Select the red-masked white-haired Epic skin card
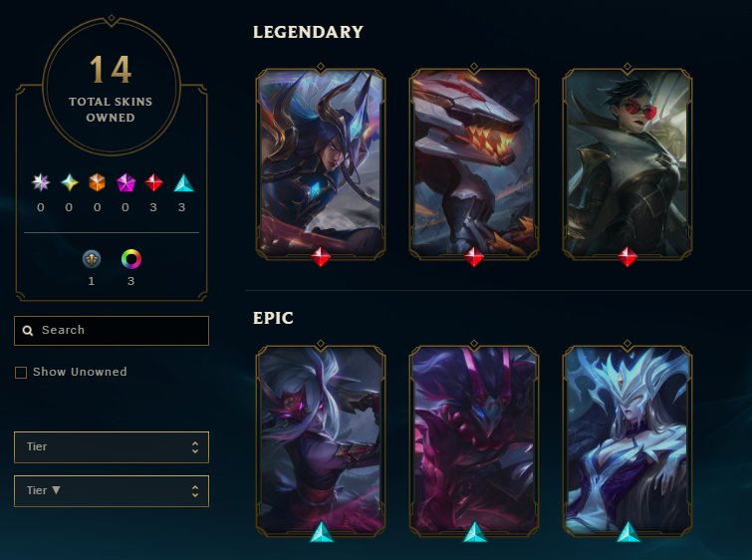The height and width of the screenshot is (560, 752). click(x=321, y=441)
